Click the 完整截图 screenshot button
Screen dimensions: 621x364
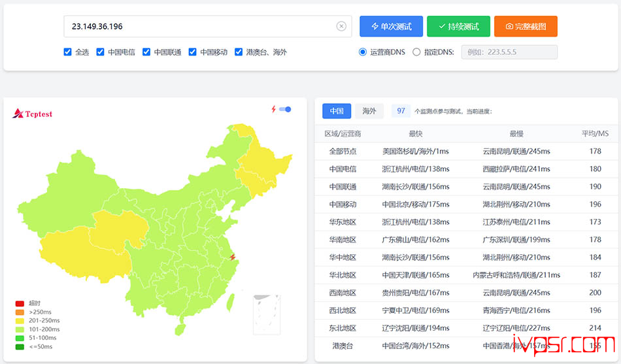526,26
